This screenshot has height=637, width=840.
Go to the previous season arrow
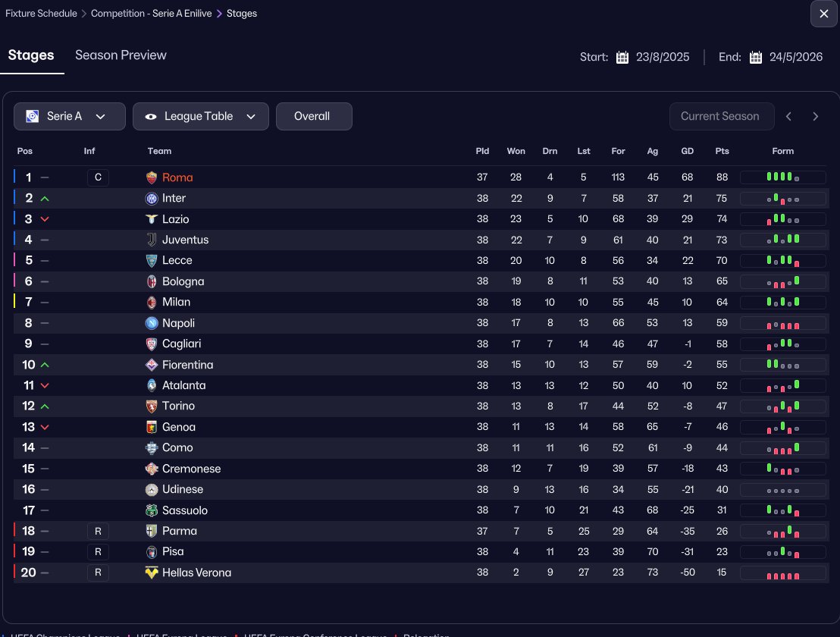click(788, 116)
